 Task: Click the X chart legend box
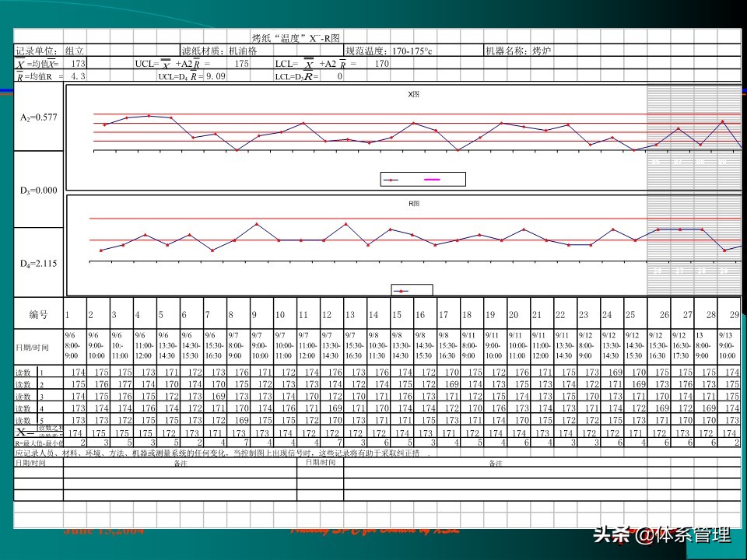coord(423,180)
